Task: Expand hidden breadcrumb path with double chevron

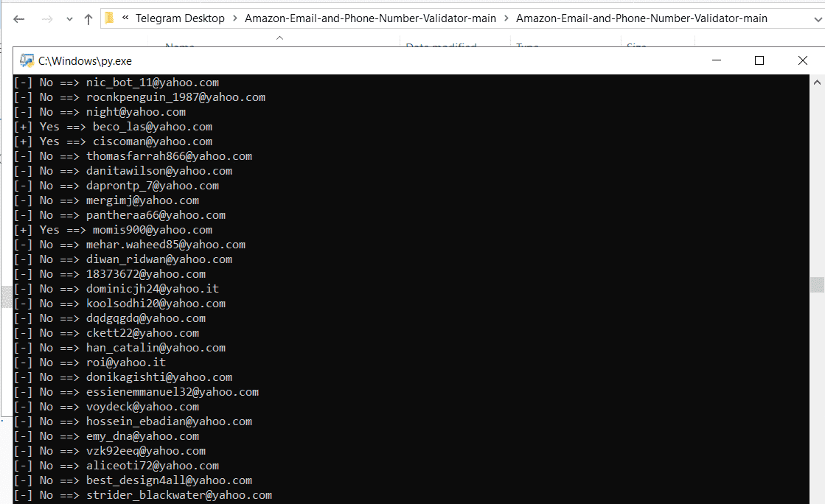Action: click(128, 18)
